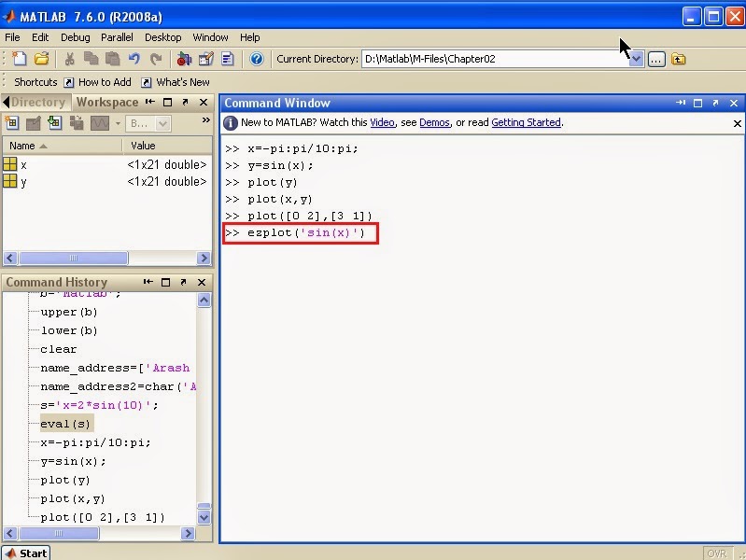Open the Profiler toolbar icon
The width and height of the screenshot is (746, 560).
[228, 59]
